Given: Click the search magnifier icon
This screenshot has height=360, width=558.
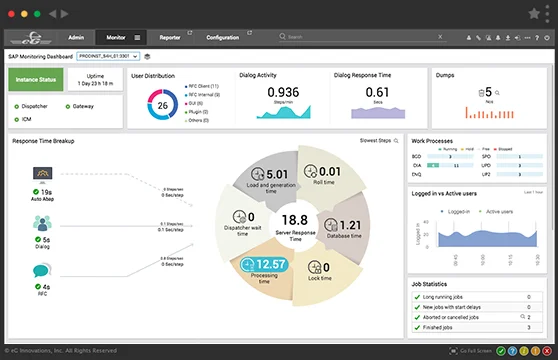Looking at the screenshot, I should point(282,36).
